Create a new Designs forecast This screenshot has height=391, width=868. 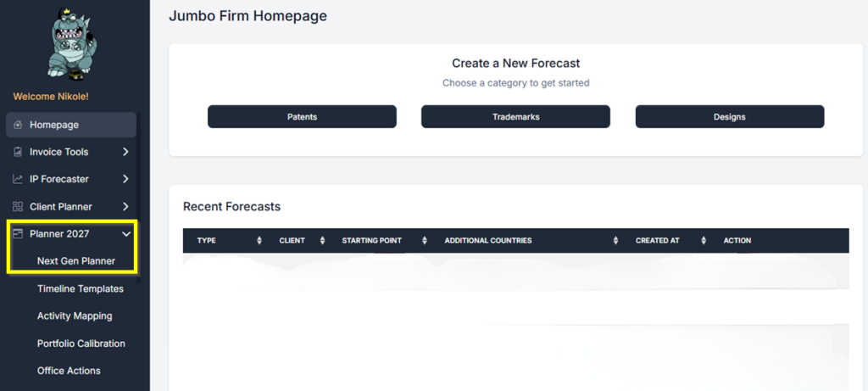pos(730,117)
